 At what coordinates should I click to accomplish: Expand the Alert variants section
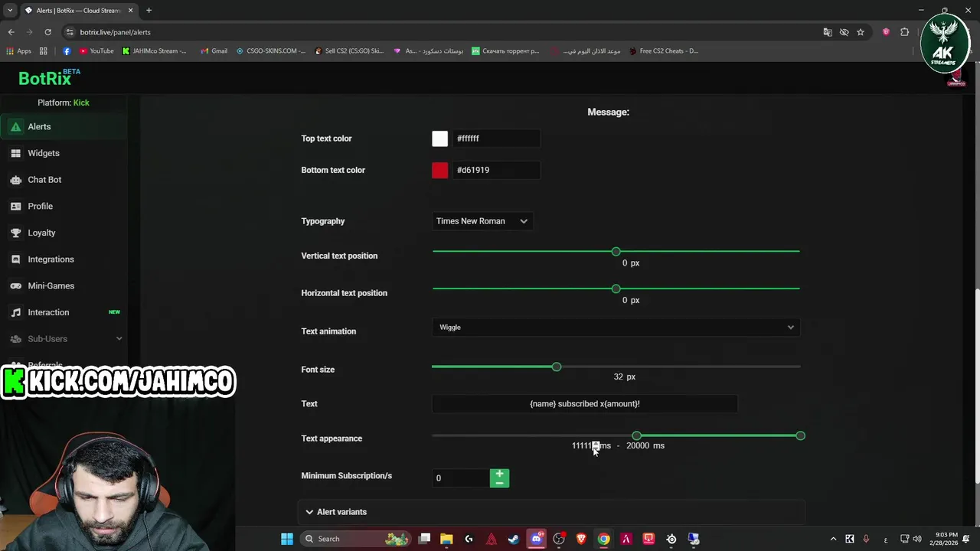pyautogui.click(x=551, y=512)
